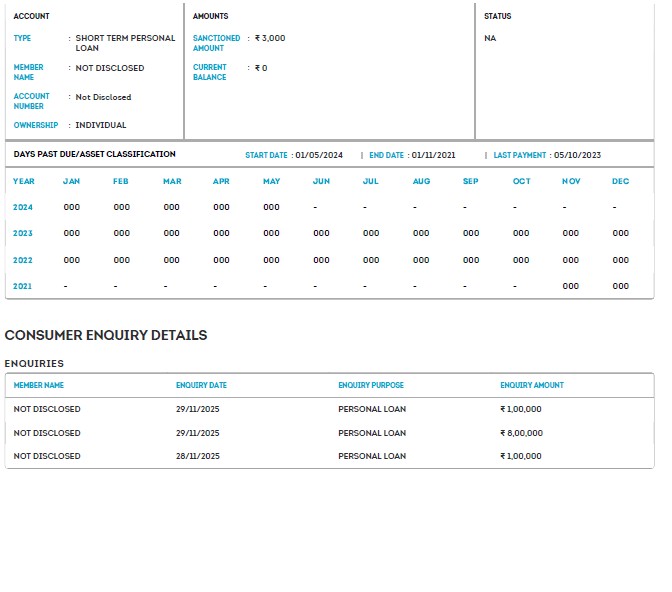Click the Member Name column header in Enquiries

39,385
